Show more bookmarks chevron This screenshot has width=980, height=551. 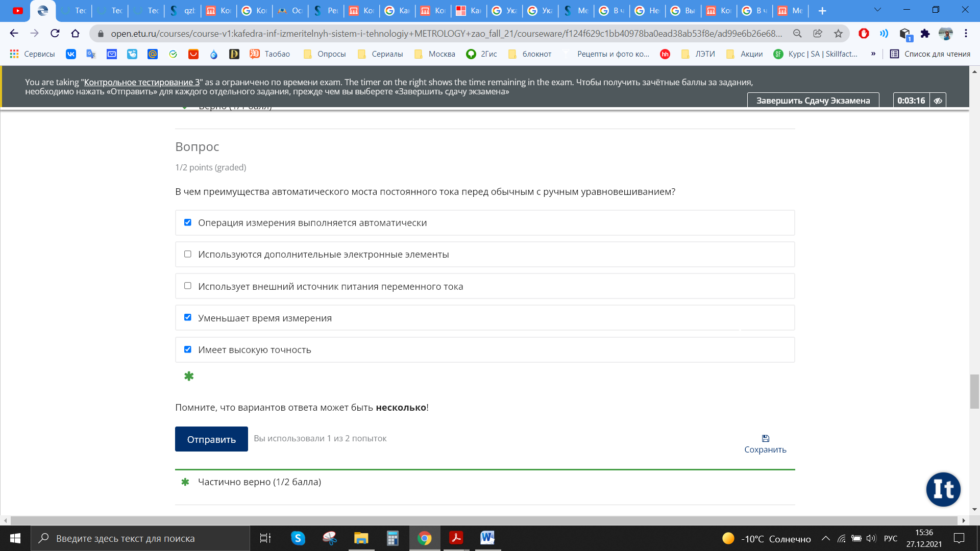873,54
